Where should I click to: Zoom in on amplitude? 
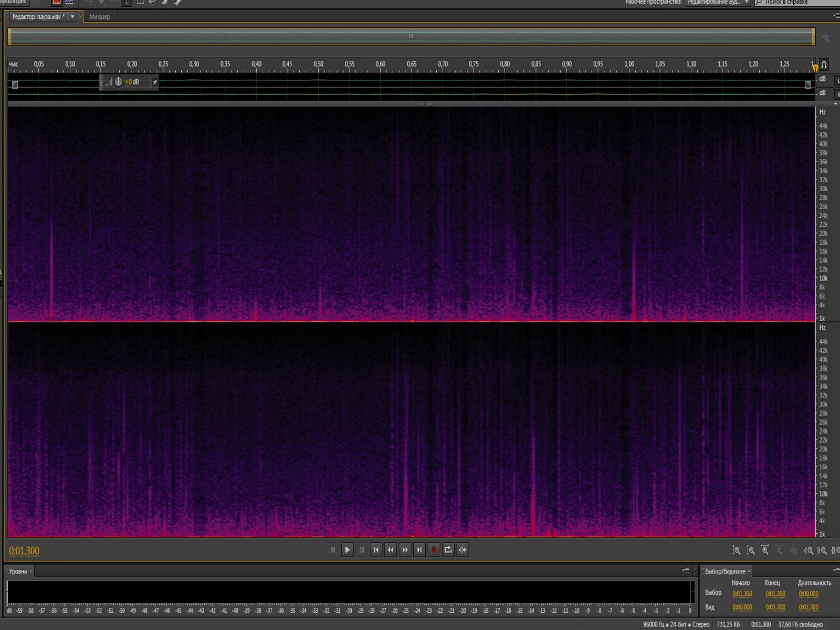(737, 550)
